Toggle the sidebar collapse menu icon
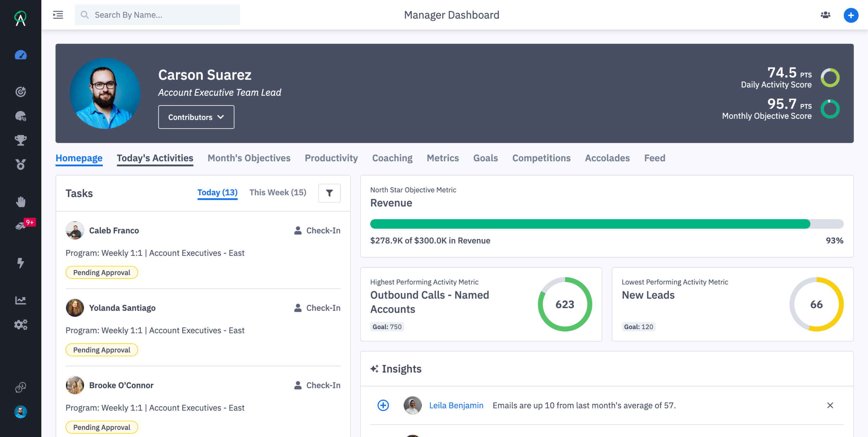The image size is (868, 437). coord(58,15)
